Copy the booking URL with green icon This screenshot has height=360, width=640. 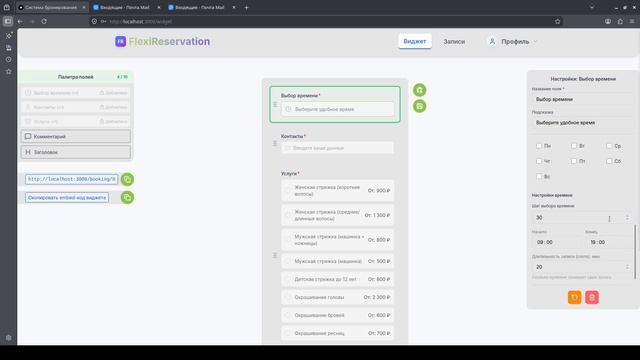tap(127, 179)
